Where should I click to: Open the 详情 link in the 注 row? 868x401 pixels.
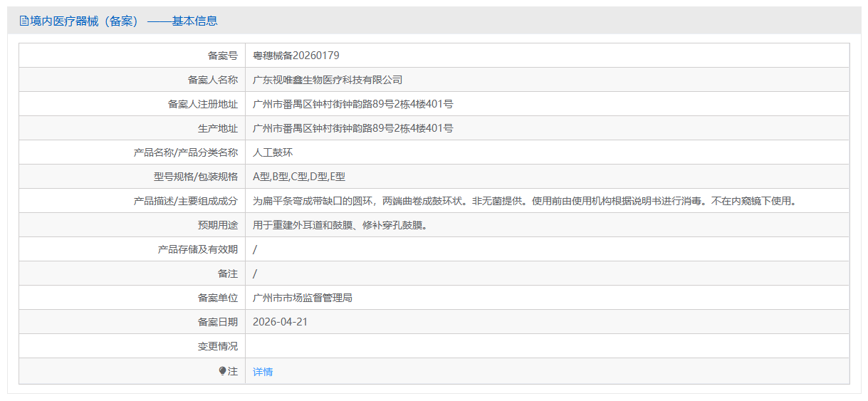click(263, 372)
